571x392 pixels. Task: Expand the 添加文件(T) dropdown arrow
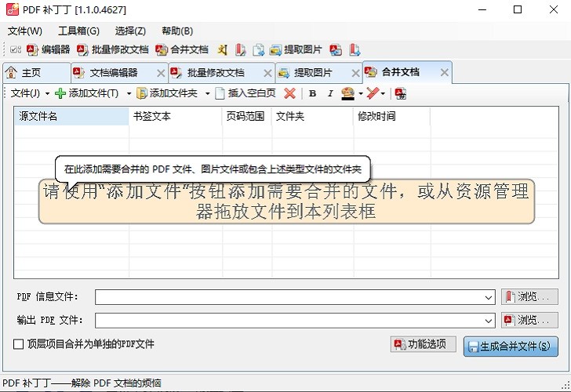(x=129, y=93)
